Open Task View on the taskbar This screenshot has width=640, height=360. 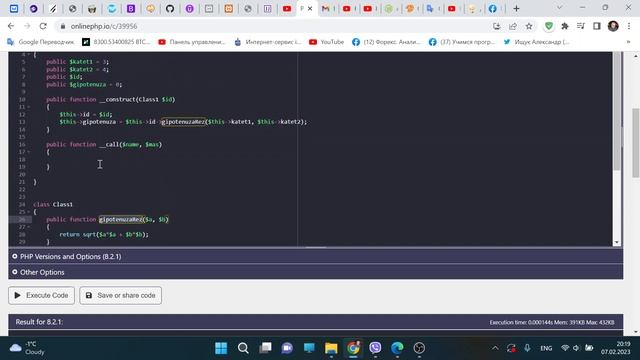coord(265,348)
